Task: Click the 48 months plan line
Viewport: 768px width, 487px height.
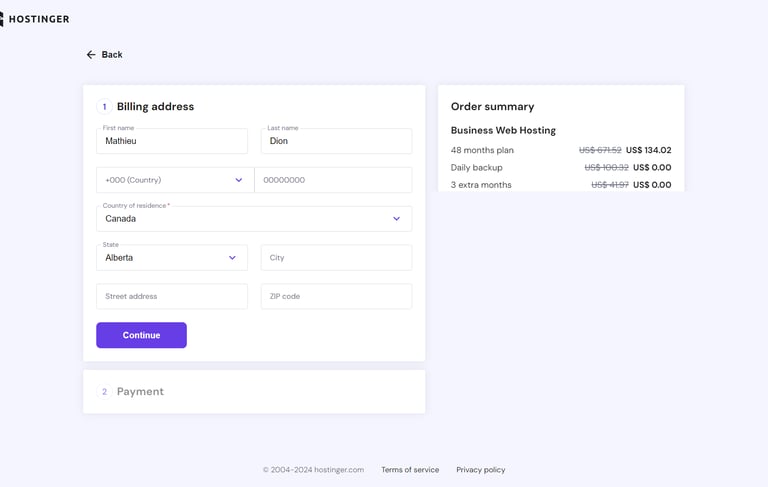Action: (482, 150)
